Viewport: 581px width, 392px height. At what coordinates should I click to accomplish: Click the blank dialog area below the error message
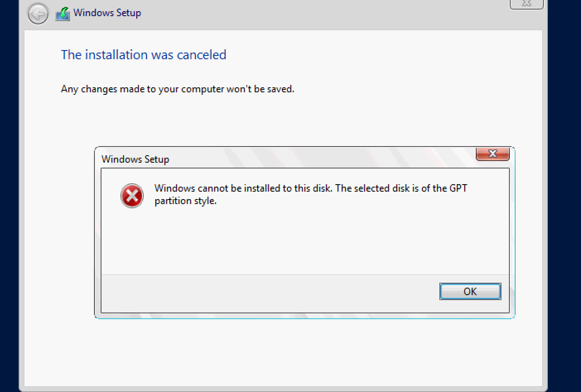(x=305, y=240)
